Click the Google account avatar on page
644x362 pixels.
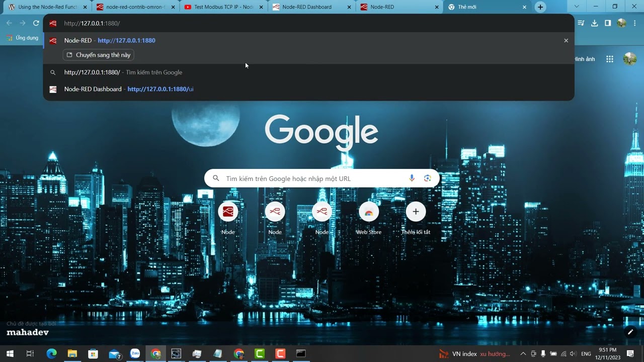[x=630, y=59]
